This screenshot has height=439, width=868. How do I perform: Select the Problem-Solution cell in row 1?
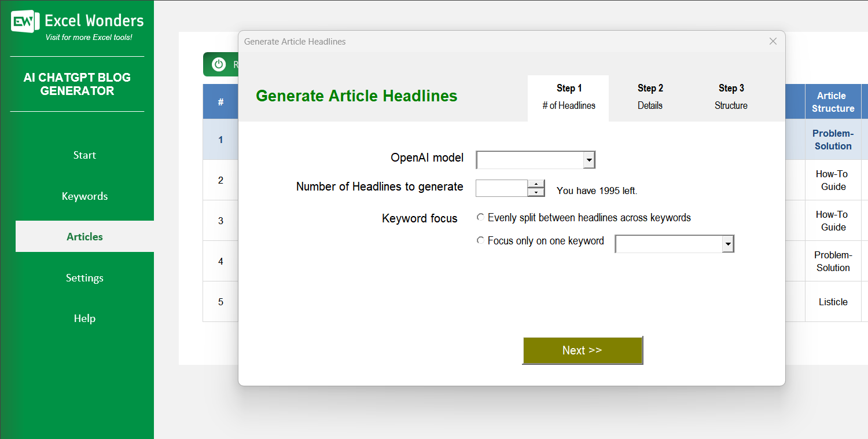[833, 140]
